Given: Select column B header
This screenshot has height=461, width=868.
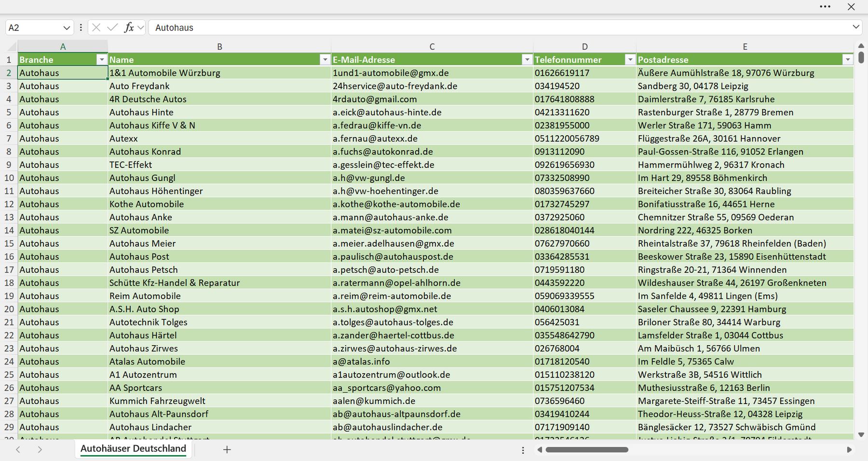Looking at the screenshot, I should 219,47.
